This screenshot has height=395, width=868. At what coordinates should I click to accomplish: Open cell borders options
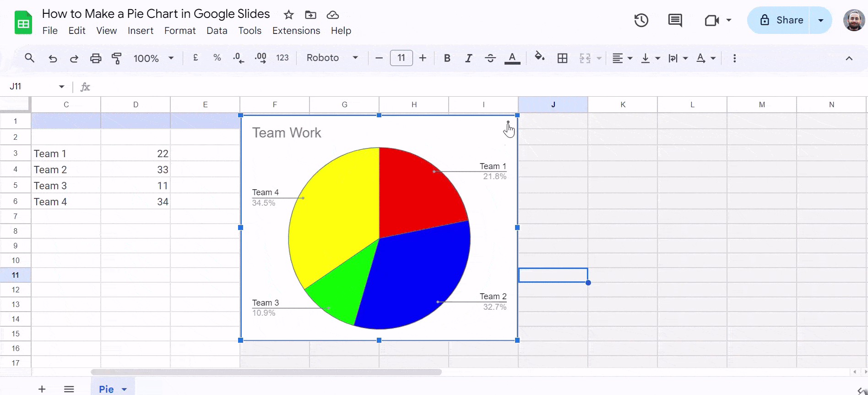(563, 58)
